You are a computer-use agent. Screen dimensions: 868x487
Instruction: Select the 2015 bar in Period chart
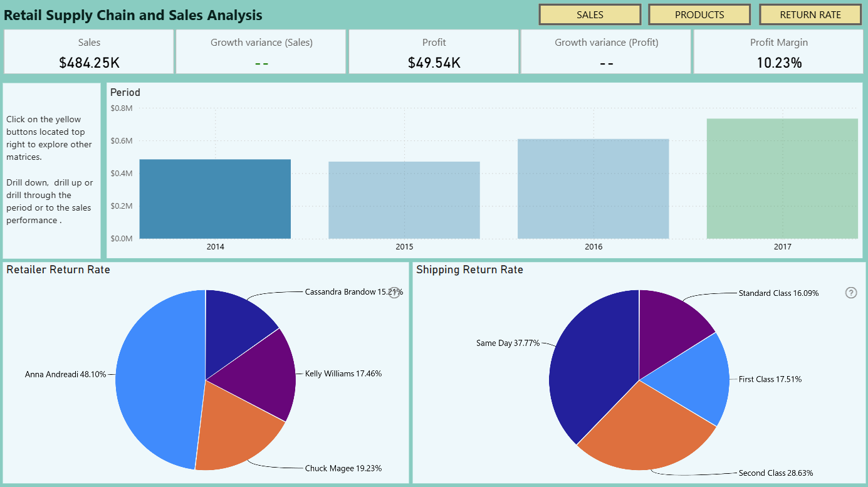[x=404, y=200]
